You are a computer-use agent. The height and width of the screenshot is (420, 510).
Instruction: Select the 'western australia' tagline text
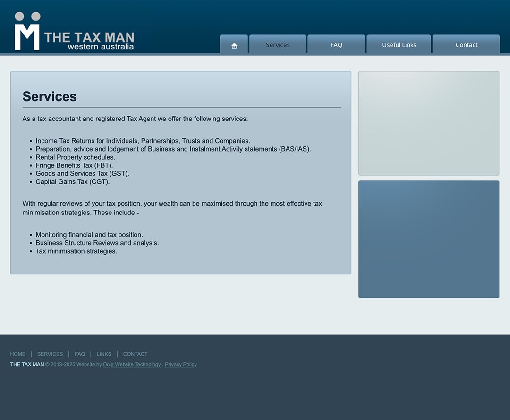(x=101, y=47)
